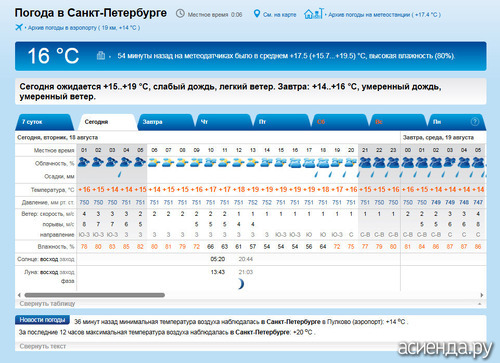Click the right arrow of horizontal scrollbar
The image size is (500, 363).
click(x=481, y=295)
